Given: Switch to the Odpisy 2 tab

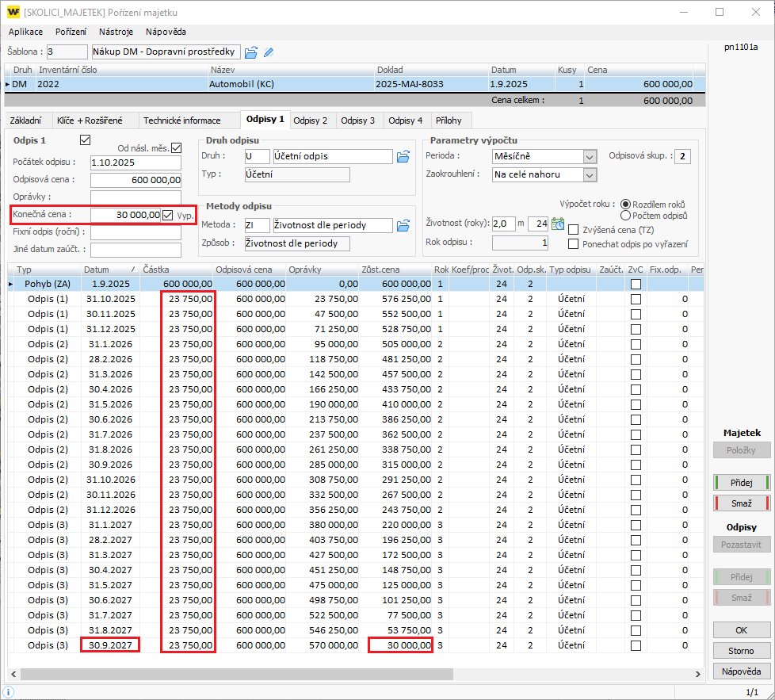Looking at the screenshot, I should 310,120.
